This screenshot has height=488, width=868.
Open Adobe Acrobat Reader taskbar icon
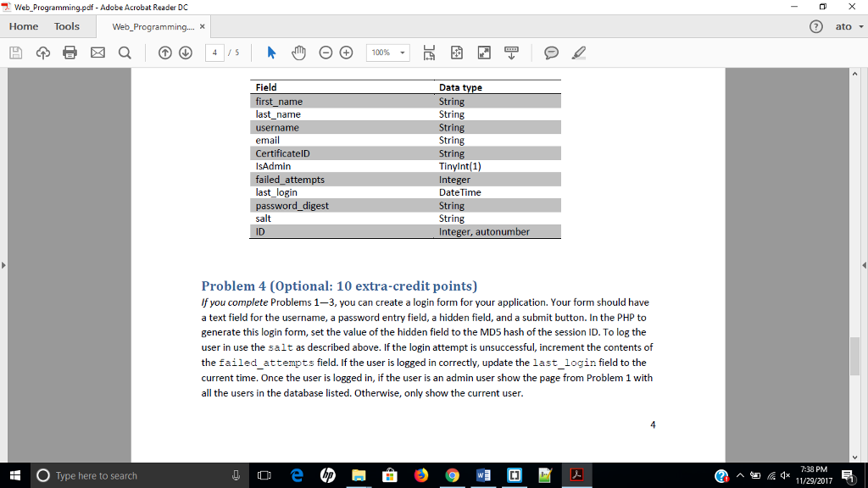point(576,475)
